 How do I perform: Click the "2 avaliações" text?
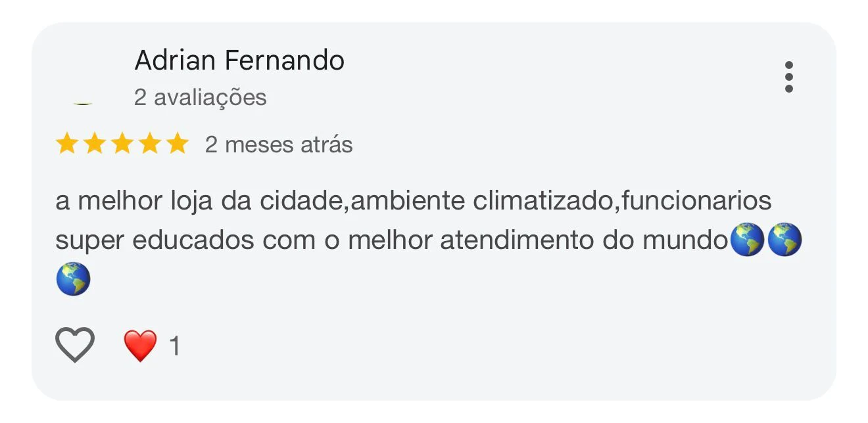coord(200,98)
